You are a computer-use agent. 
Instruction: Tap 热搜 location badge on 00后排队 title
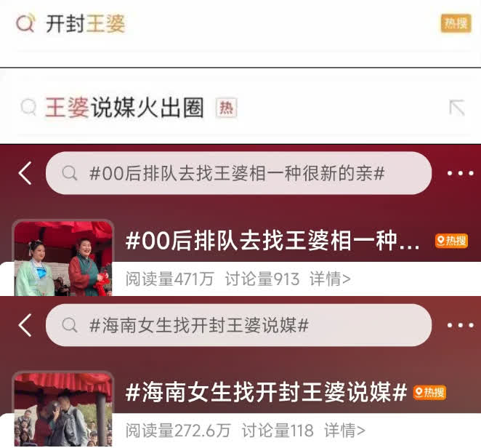[451, 241]
